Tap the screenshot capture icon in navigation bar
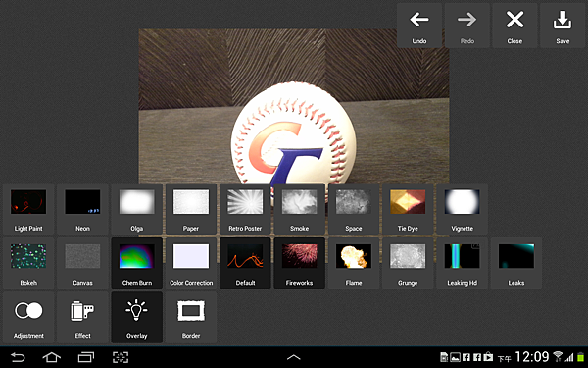588x368 pixels. coord(121,357)
